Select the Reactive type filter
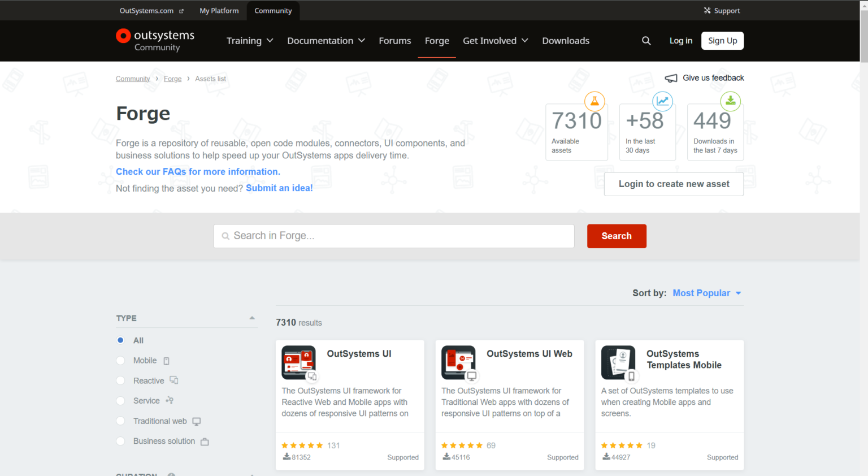 coord(120,381)
